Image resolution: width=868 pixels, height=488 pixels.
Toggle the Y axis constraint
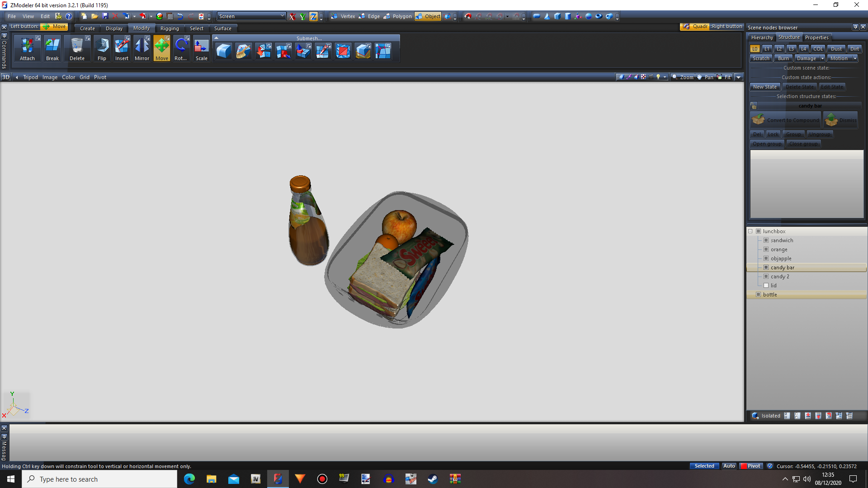[x=302, y=17]
